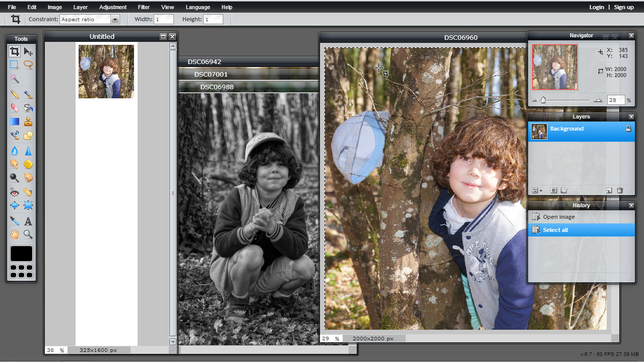Screen dimensions: 644x362
Task: Choose the Eraser tool
Action: (x=14, y=108)
